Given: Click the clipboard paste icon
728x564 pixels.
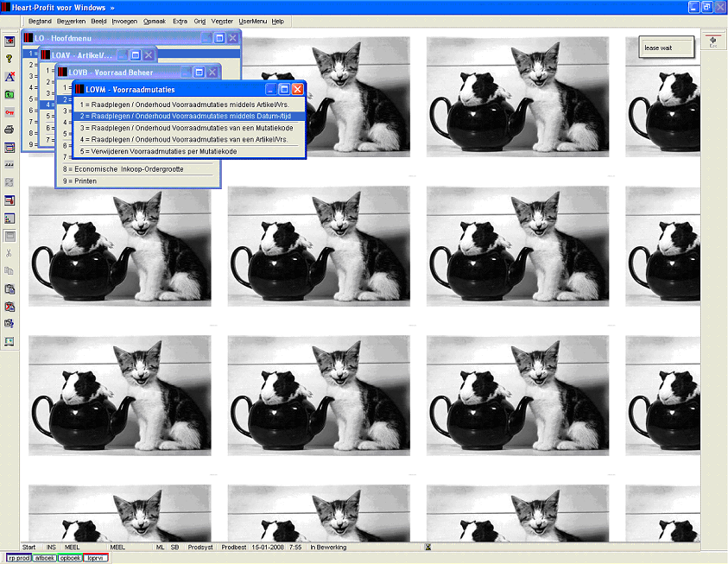Looking at the screenshot, I should tap(9, 289).
